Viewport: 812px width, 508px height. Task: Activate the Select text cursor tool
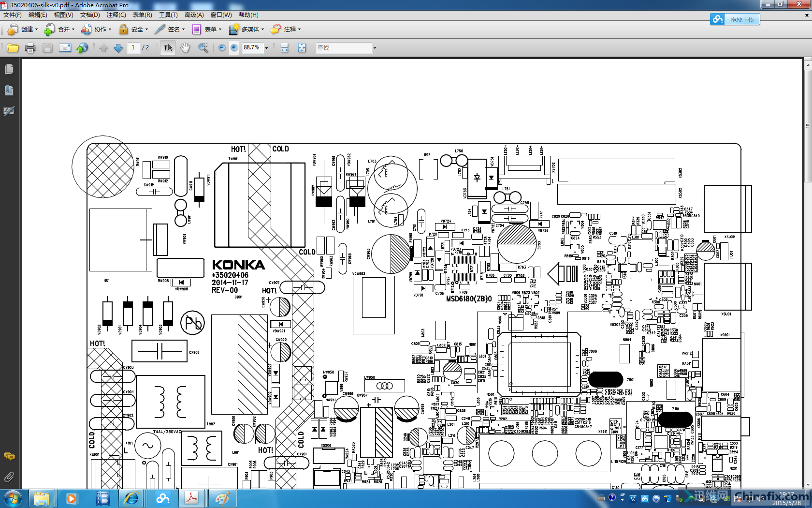[x=168, y=48]
